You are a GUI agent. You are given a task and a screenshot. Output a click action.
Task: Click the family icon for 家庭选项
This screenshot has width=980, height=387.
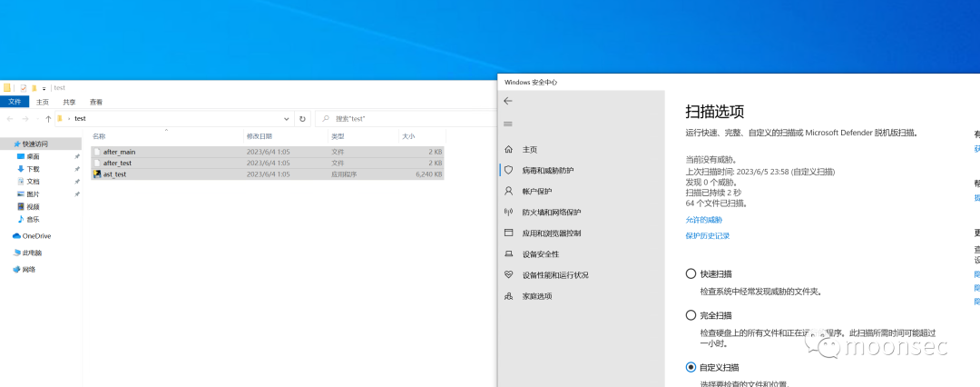[508, 295]
